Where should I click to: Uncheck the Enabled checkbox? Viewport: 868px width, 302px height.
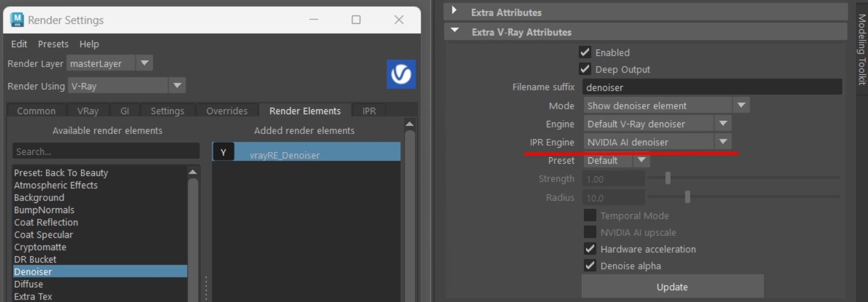click(x=585, y=52)
